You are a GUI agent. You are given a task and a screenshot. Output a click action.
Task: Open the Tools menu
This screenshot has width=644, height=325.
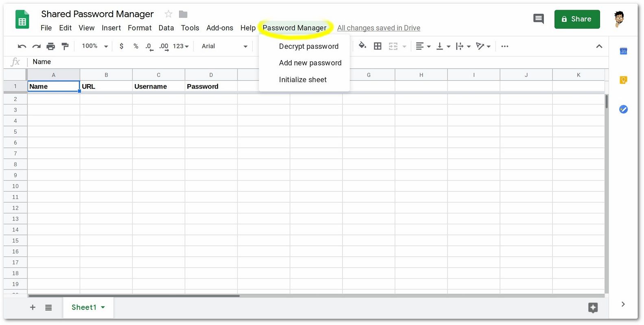pos(190,28)
